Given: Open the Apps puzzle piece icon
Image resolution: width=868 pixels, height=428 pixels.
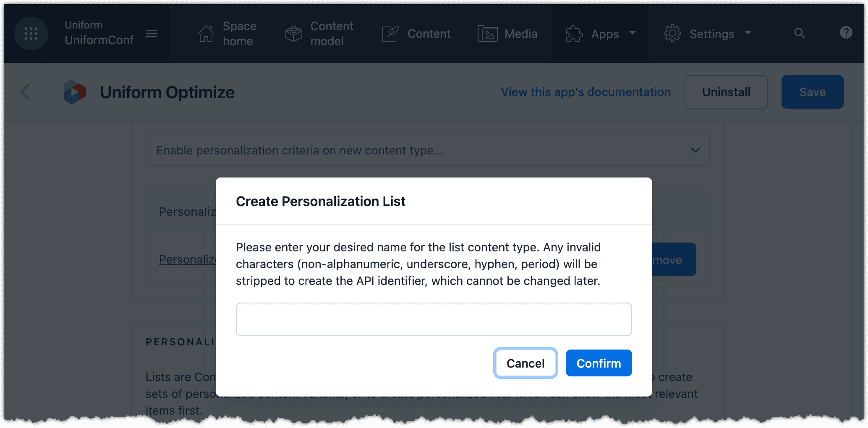Looking at the screenshot, I should (x=573, y=34).
